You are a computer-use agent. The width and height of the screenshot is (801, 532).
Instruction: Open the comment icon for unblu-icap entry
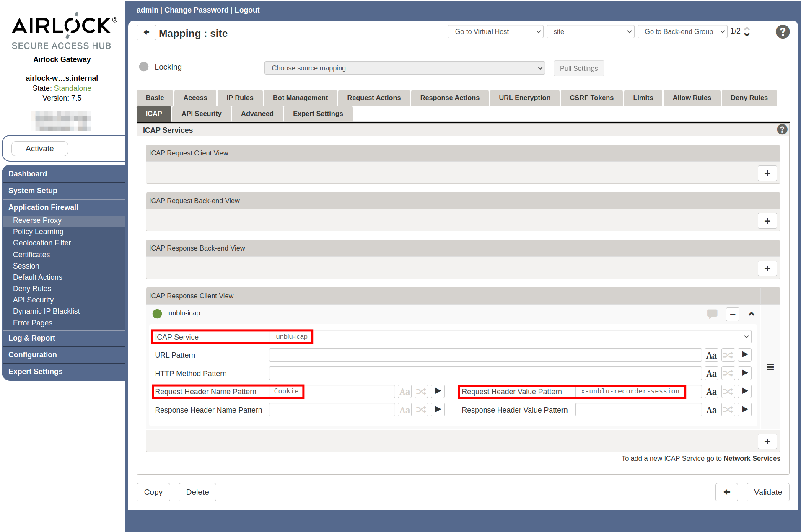[x=713, y=314]
